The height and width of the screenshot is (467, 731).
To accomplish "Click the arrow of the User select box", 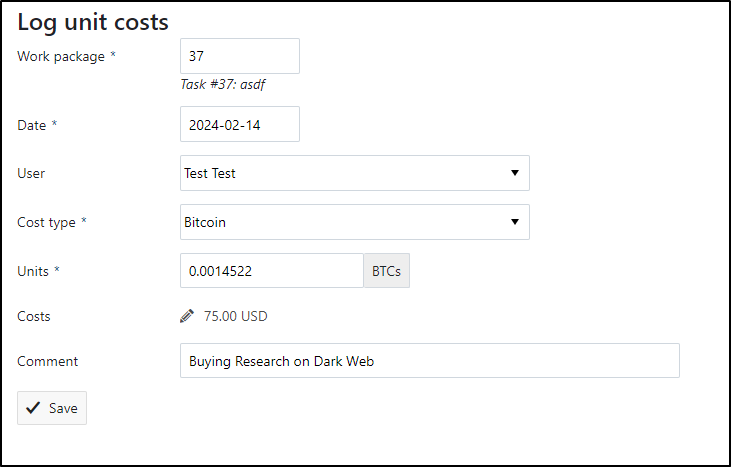I will (515, 173).
